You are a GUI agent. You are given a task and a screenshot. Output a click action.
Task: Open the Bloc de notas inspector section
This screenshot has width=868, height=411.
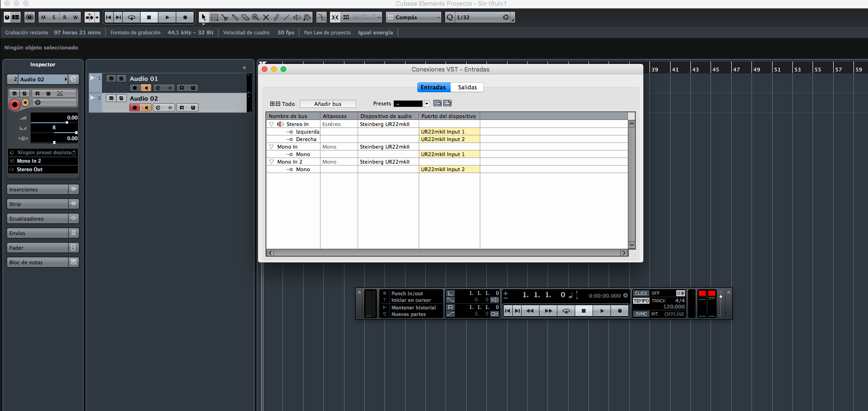point(38,262)
